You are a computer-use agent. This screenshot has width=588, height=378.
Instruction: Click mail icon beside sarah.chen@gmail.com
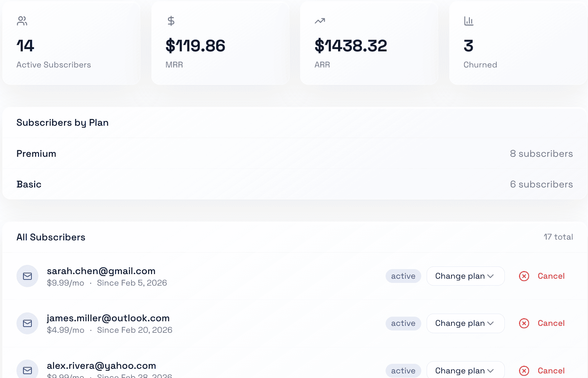click(28, 276)
